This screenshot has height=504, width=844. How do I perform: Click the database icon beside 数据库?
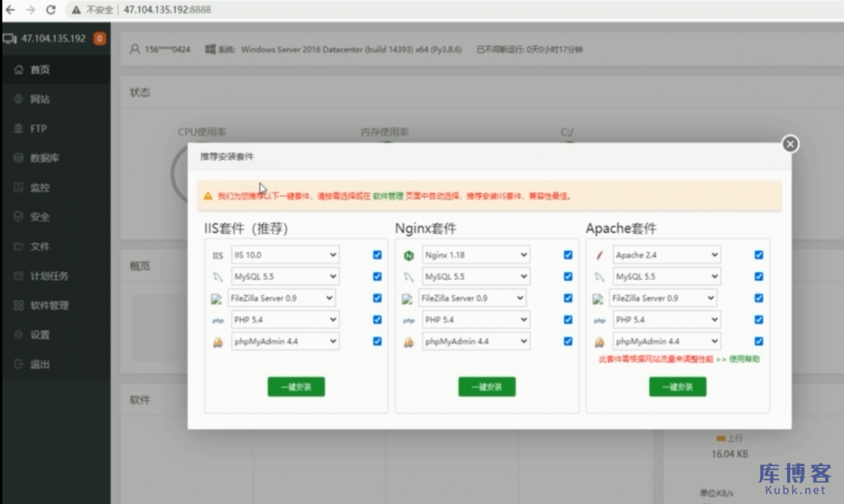point(19,157)
